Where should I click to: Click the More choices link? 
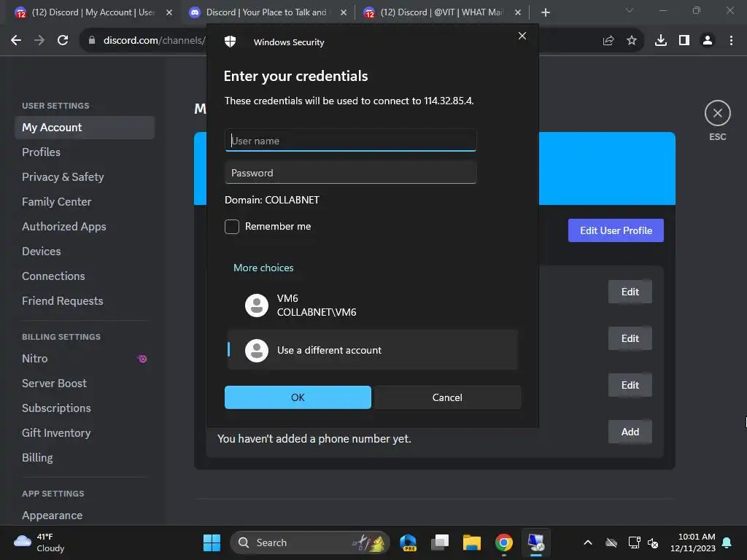click(x=263, y=268)
